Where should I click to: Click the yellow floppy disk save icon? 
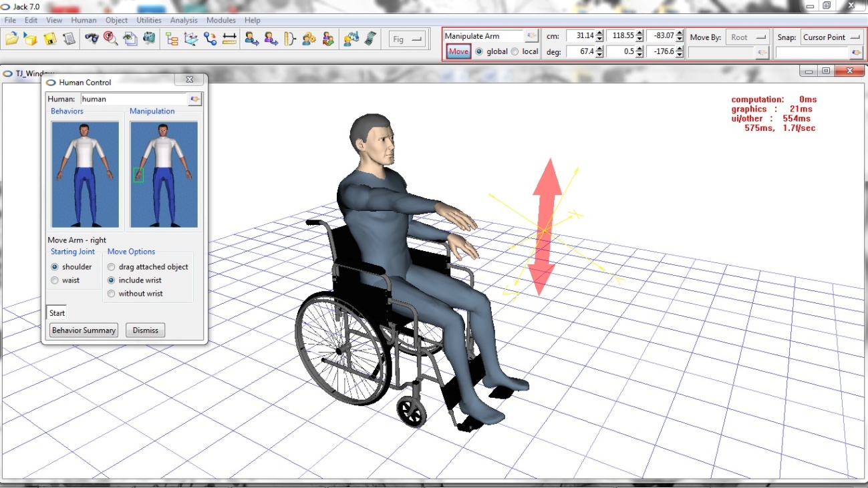(x=50, y=39)
